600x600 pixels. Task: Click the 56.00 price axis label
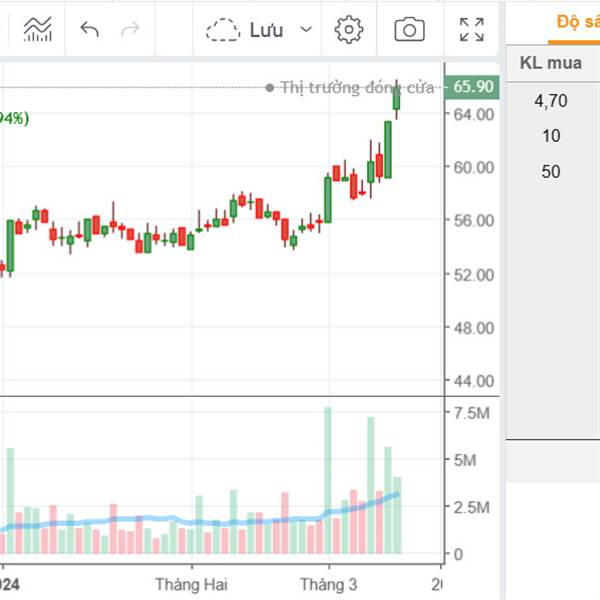pos(473,220)
